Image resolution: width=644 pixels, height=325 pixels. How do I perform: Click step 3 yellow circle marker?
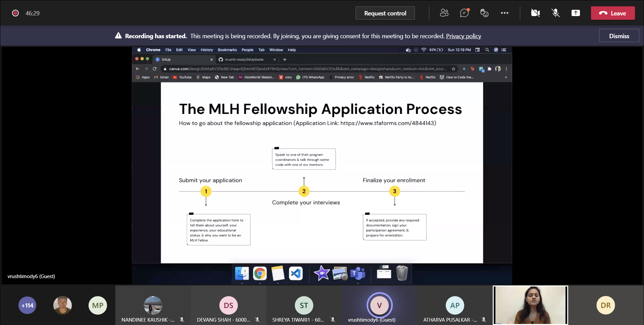[394, 191]
